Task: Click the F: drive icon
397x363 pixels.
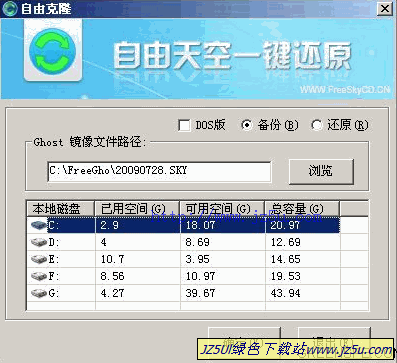Action: (39, 276)
